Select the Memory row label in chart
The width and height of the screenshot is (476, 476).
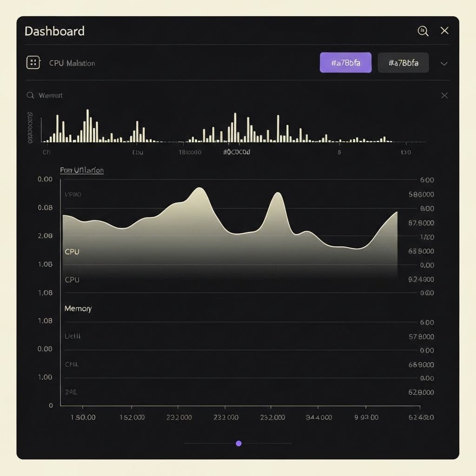(78, 308)
